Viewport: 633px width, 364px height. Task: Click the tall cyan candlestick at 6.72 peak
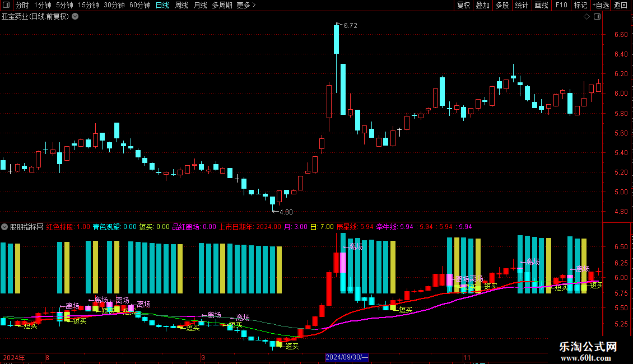tap(336, 39)
